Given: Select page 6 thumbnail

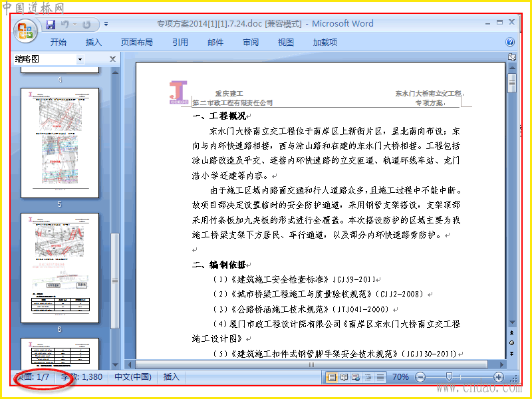Looking at the screenshot, I should (x=60, y=268).
